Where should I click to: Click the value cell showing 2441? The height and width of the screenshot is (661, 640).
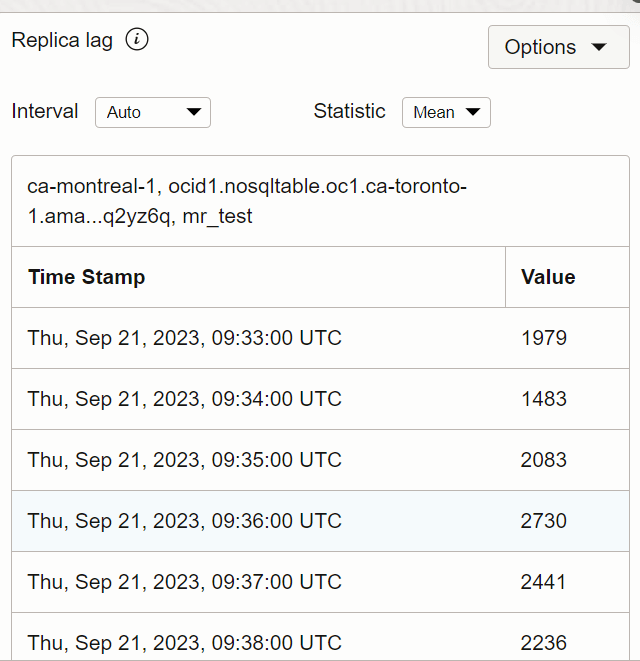544,582
